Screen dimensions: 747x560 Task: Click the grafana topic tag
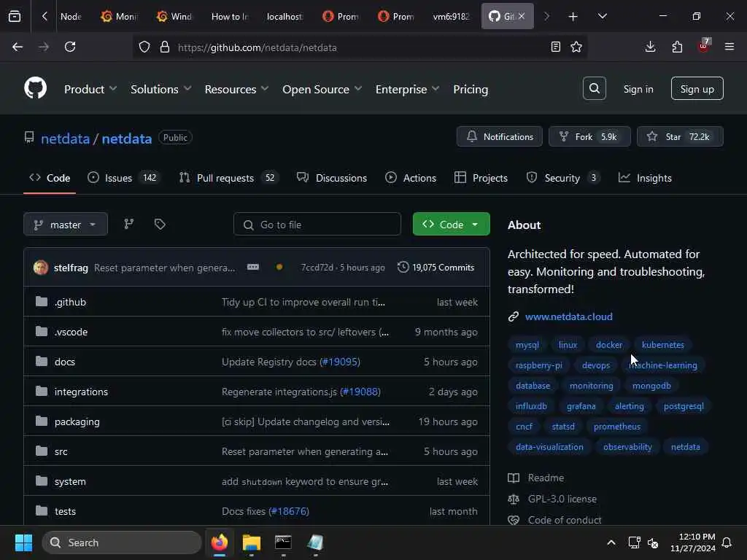pyautogui.click(x=581, y=406)
